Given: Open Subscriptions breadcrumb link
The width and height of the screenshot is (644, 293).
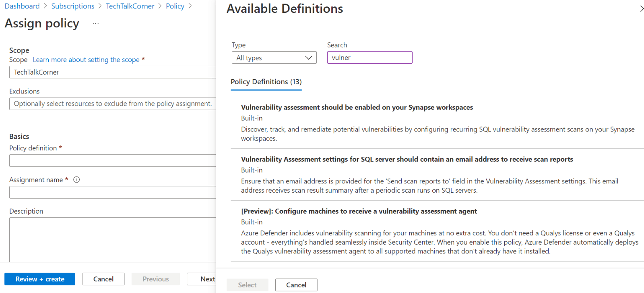Looking at the screenshot, I should pos(73,6).
